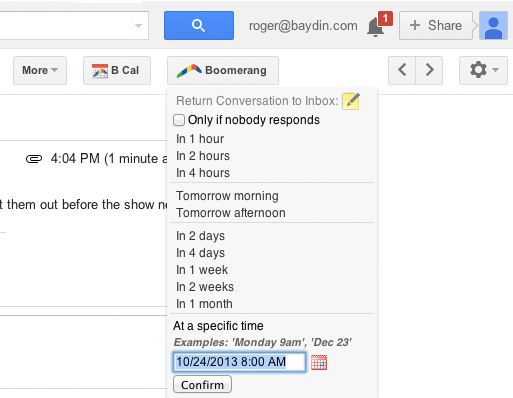
Task: Toggle the Boomerang menu button
Action: pyautogui.click(x=223, y=70)
